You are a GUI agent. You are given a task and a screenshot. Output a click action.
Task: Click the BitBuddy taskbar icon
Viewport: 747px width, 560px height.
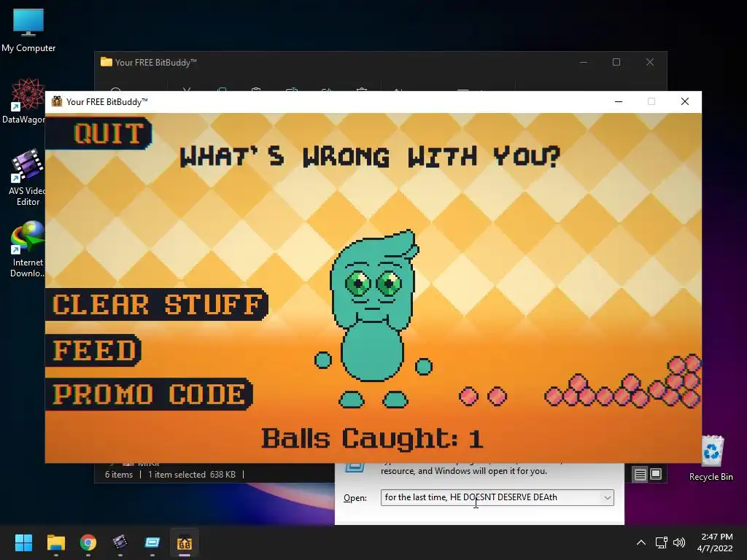185,542
